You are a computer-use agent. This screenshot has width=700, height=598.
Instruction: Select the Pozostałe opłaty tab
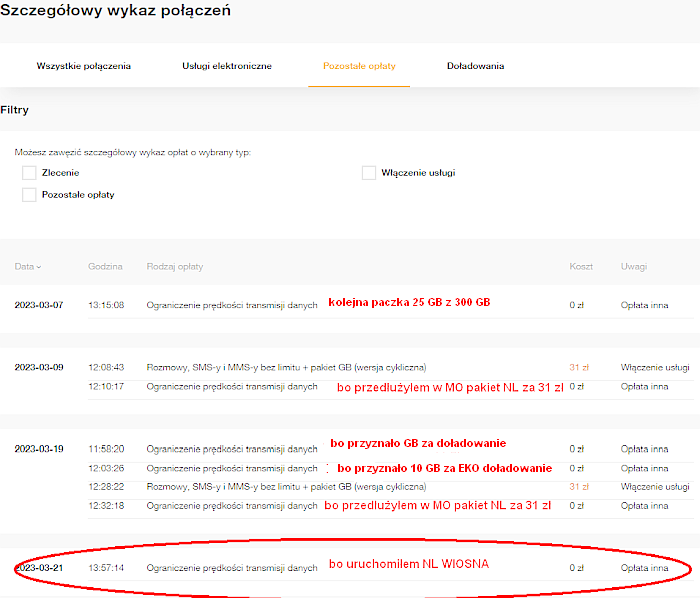(359, 66)
